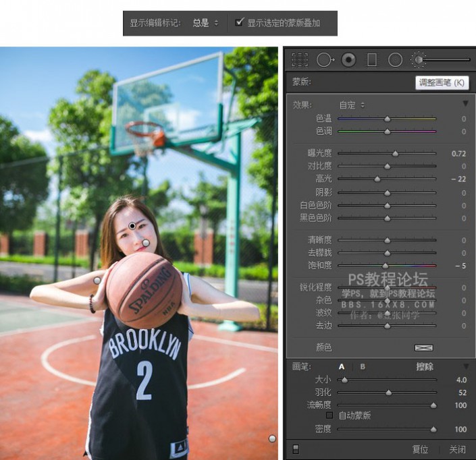The width and height of the screenshot is (476, 460).
Task: Click the 色调 tint slider
Action: (387, 132)
